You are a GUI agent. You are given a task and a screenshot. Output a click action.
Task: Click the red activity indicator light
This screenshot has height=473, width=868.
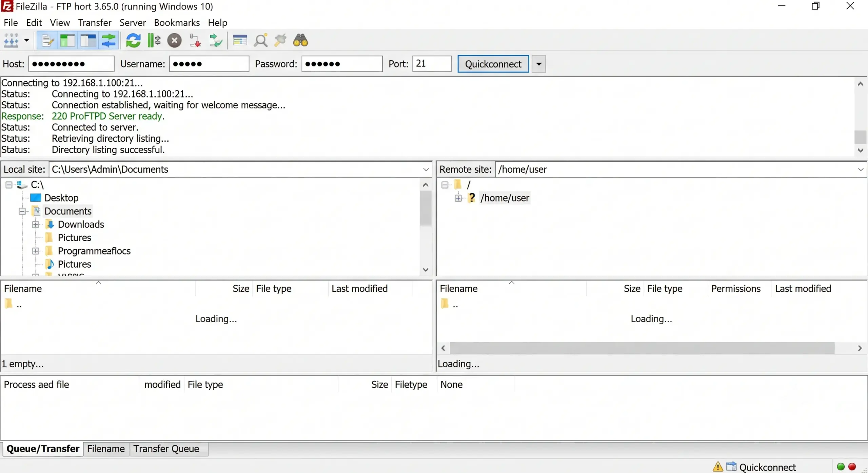(852, 467)
